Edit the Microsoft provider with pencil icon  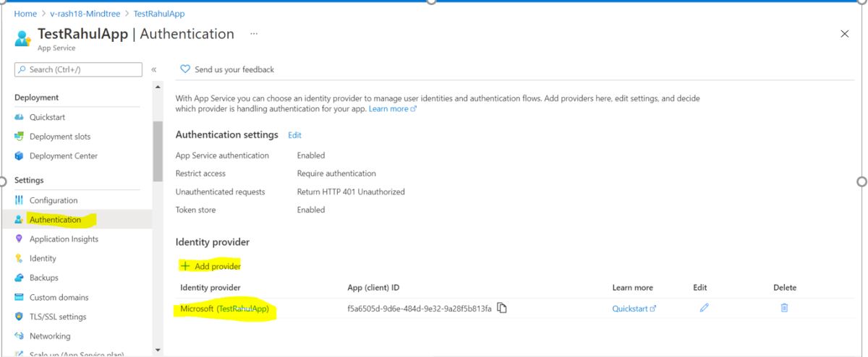(x=704, y=308)
